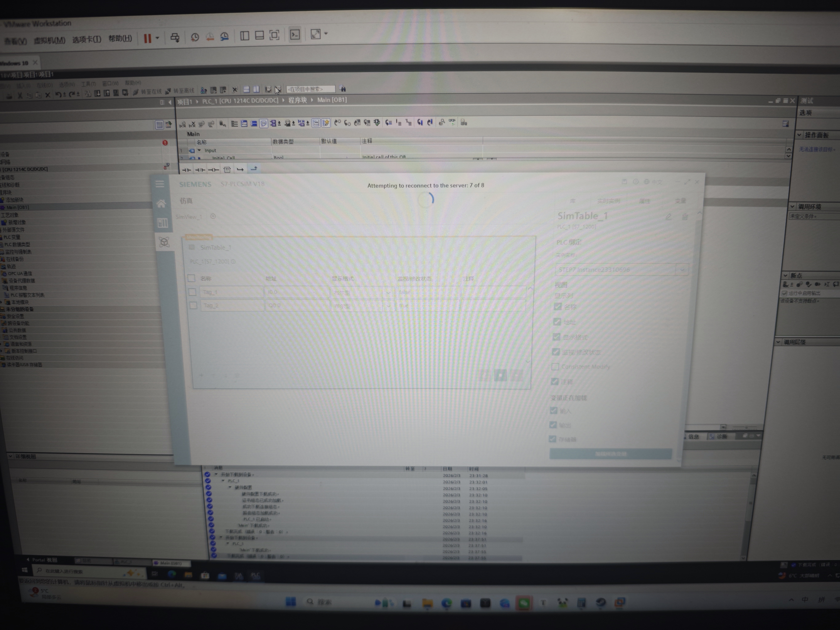
Task: Collapse Input section in Main interface table
Action: click(199, 150)
